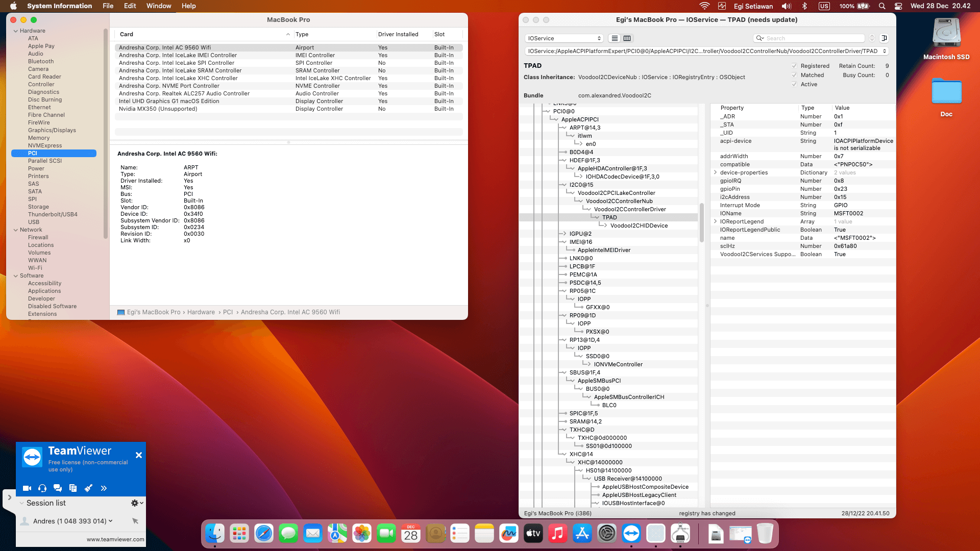
Task: Open the TeamViewer chat bubbles icon
Action: [x=58, y=488]
